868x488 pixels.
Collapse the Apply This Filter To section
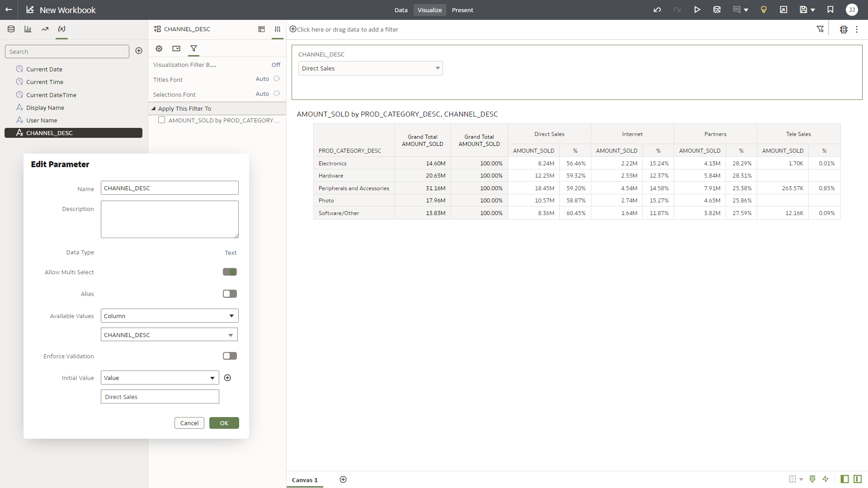pos(154,108)
